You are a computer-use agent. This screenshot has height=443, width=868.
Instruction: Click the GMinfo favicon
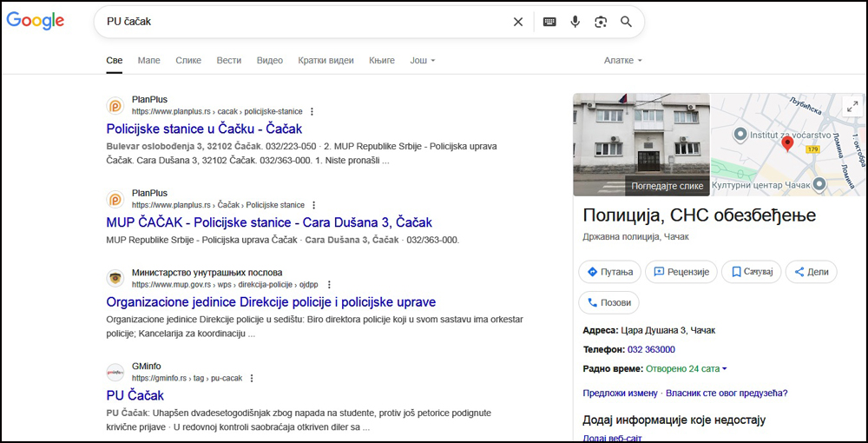tap(115, 372)
